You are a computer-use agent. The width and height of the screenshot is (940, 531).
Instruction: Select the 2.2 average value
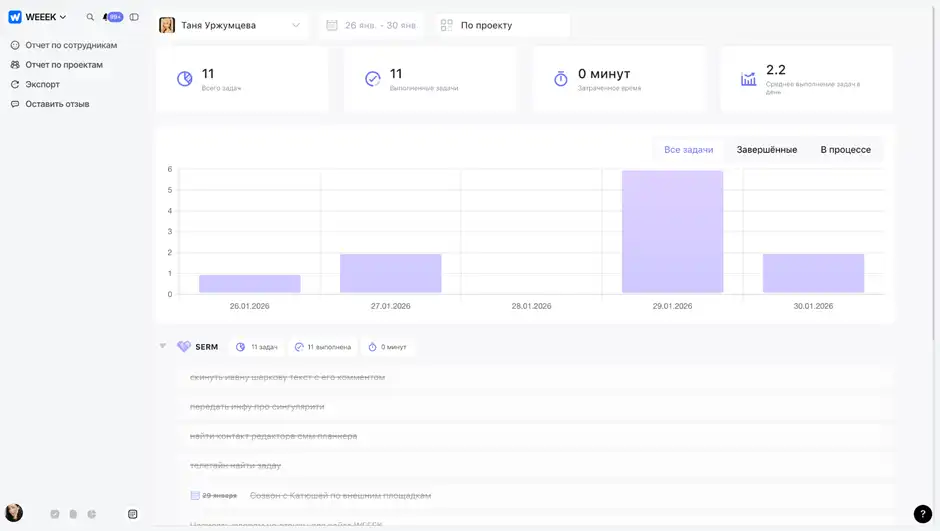pos(776,70)
